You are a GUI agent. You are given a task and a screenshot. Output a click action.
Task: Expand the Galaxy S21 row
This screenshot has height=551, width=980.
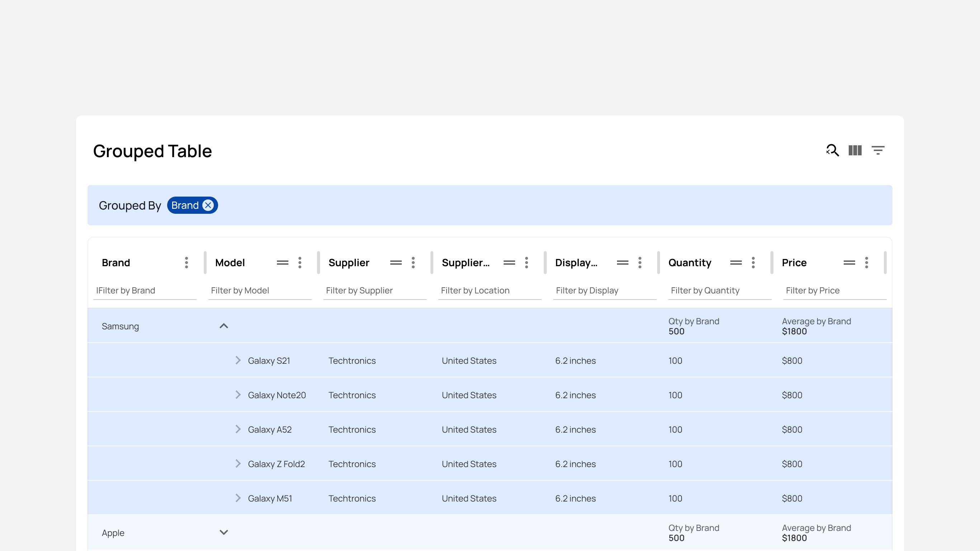coord(238,360)
